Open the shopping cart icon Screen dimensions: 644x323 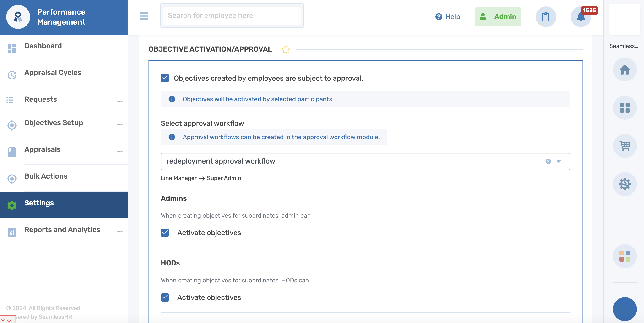[x=624, y=146]
